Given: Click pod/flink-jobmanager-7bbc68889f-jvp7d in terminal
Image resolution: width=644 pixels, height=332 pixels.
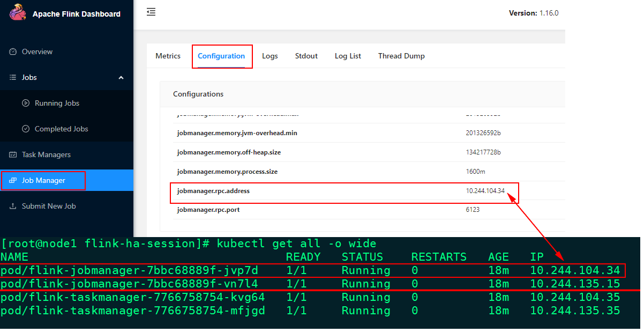Looking at the screenshot, I should [x=129, y=270].
